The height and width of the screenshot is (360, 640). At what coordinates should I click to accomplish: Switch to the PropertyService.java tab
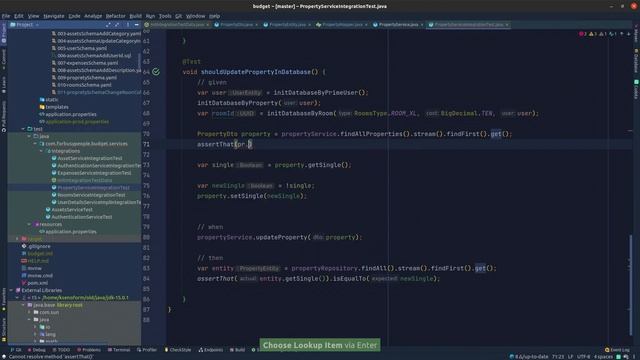(x=398, y=24)
